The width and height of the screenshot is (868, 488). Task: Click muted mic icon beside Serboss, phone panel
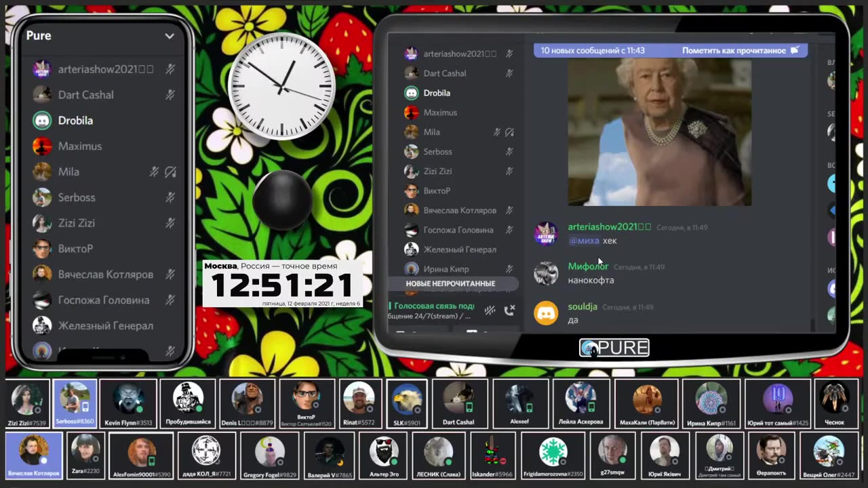point(170,197)
